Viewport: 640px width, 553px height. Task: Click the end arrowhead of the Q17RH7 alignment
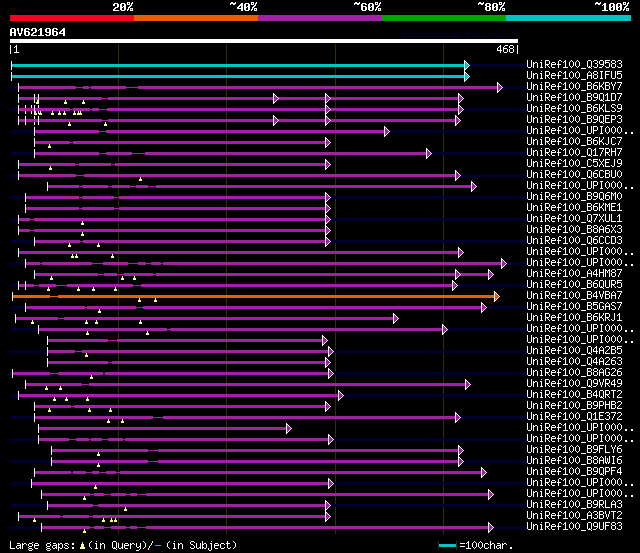429,153
